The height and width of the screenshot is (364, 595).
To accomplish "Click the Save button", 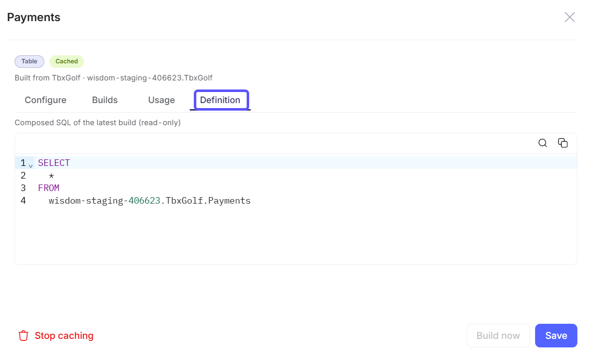I will pos(556,335).
